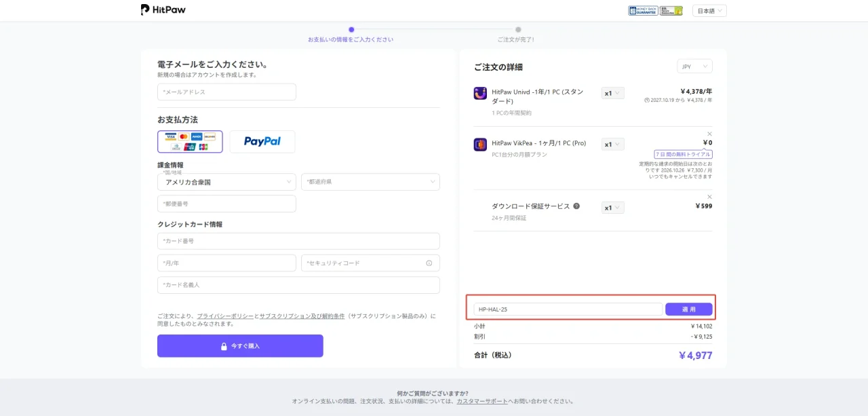Open the 日本語 language dropdown

[709, 11]
